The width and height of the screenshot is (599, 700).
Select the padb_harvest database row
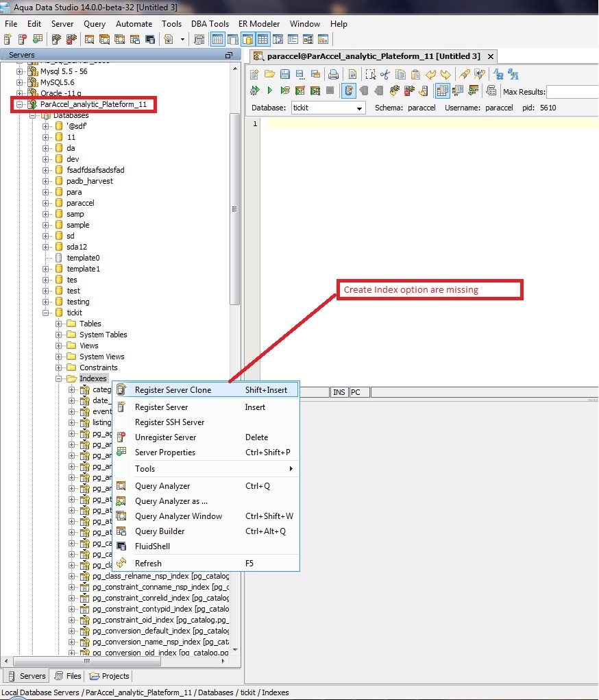[89, 181]
